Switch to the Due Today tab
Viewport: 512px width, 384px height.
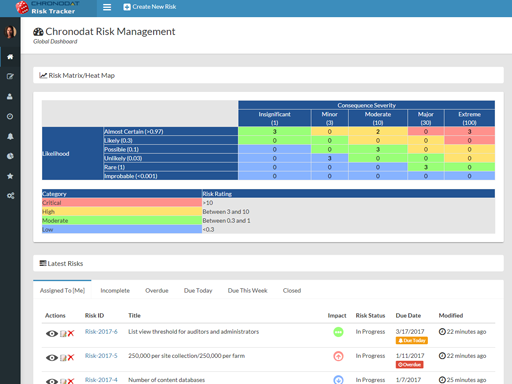pyautogui.click(x=198, y=290)
